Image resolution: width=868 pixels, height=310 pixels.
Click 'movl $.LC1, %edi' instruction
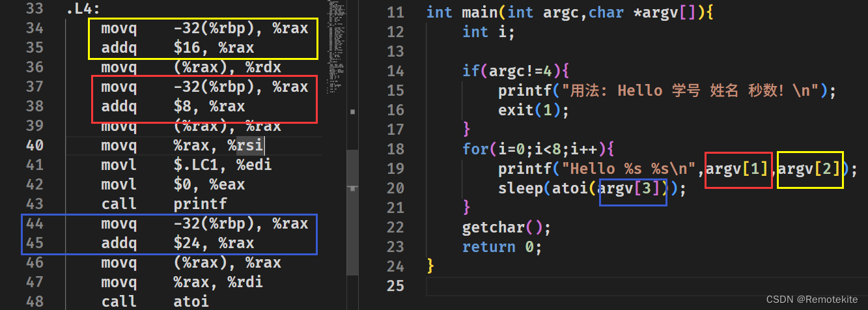186,165
